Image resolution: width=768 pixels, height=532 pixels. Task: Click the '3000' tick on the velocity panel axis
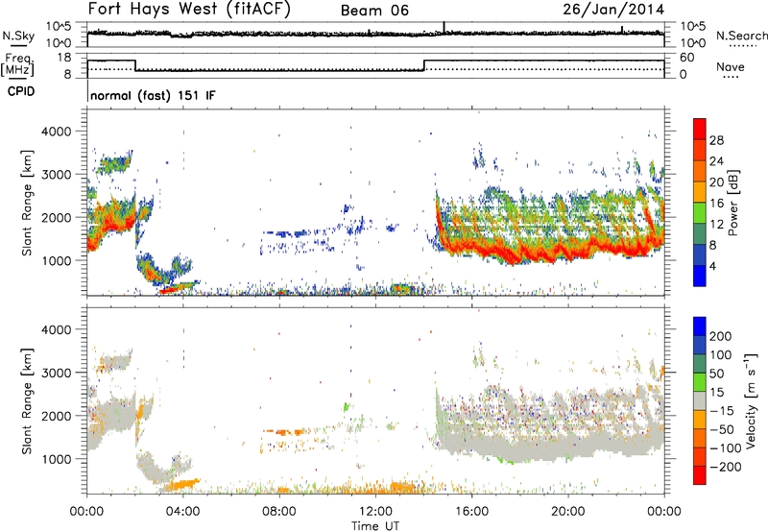(x=56, y=373)
